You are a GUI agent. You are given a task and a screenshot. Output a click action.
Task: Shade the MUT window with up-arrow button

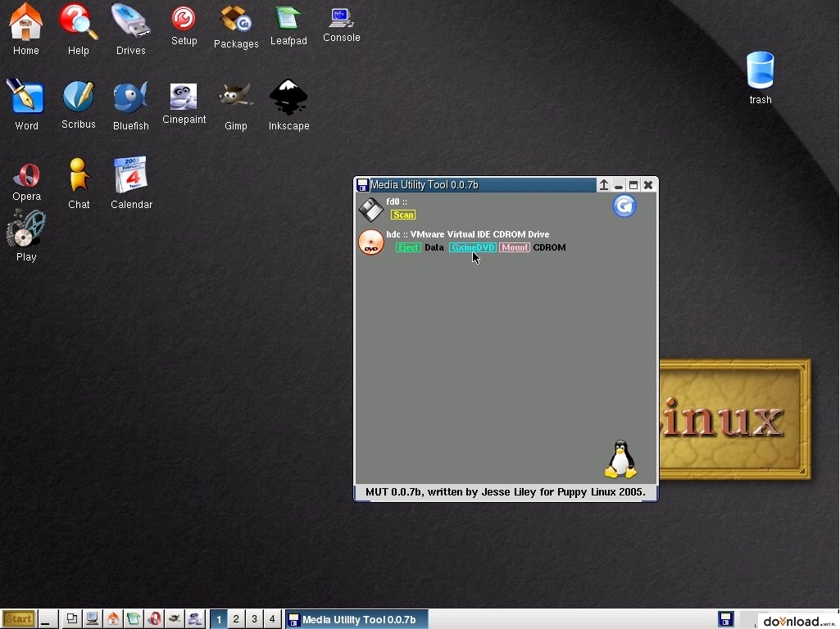[604, 184]
